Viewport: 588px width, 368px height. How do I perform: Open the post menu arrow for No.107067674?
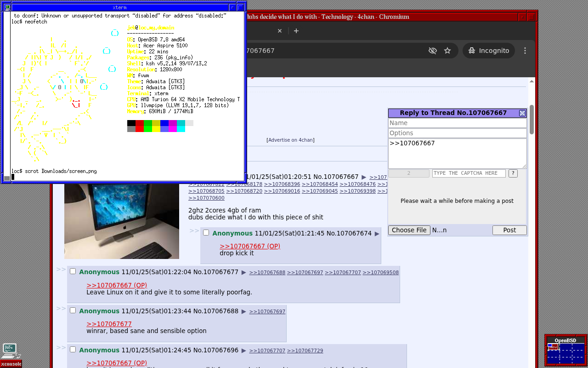377,234
